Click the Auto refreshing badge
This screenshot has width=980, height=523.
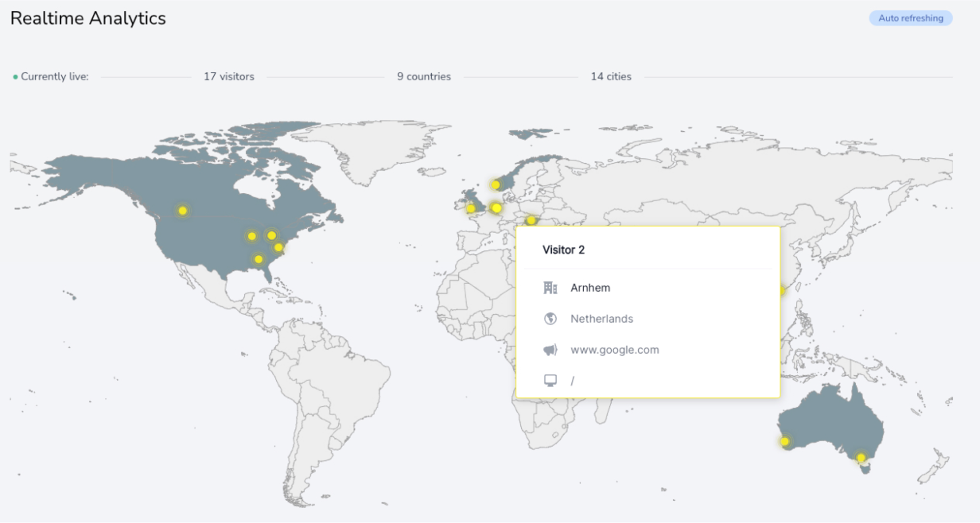pos(911,18)
